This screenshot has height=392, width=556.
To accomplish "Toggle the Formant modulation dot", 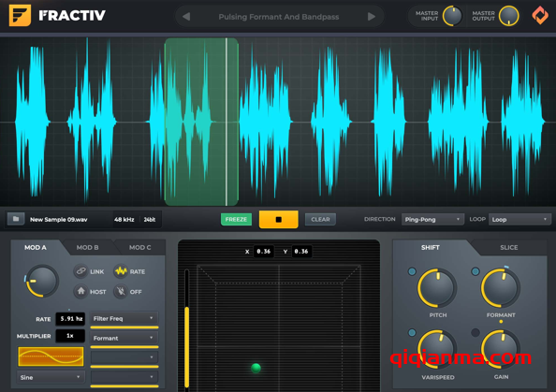I will point(476,271).
